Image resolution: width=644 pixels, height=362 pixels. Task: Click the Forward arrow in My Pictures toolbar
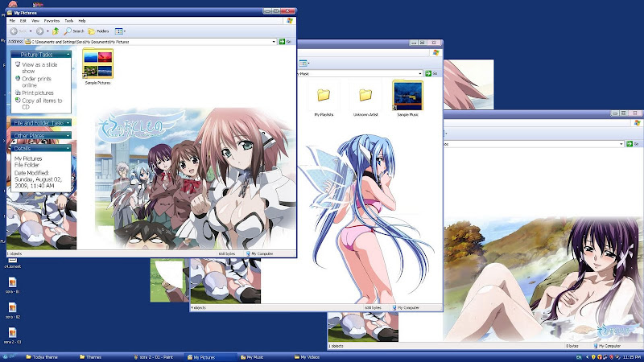pyautogui.click(x=39, y=31)
